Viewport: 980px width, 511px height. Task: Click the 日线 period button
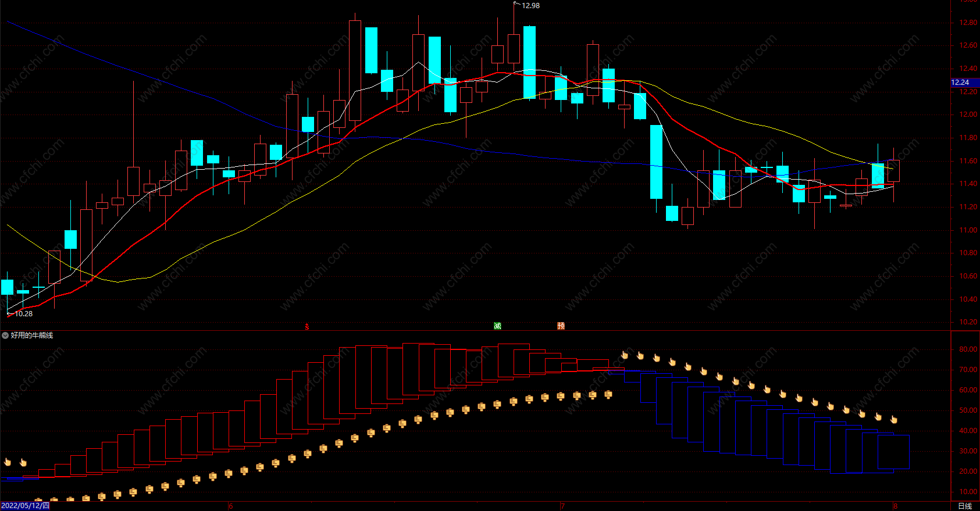[x=965, y=506]
